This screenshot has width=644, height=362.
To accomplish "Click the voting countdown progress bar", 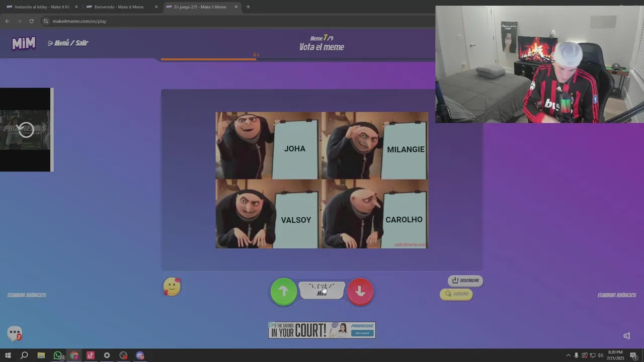I will pos(298,59).
